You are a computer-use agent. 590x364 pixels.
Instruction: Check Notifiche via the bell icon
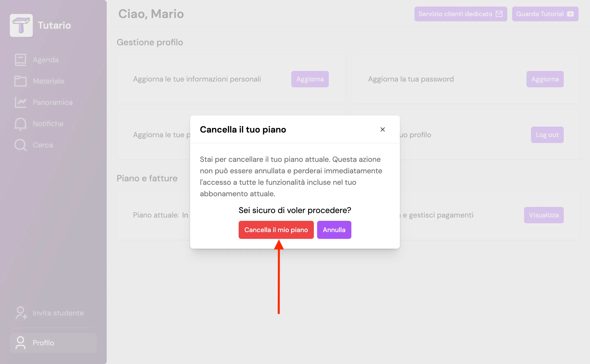point(20,124)
